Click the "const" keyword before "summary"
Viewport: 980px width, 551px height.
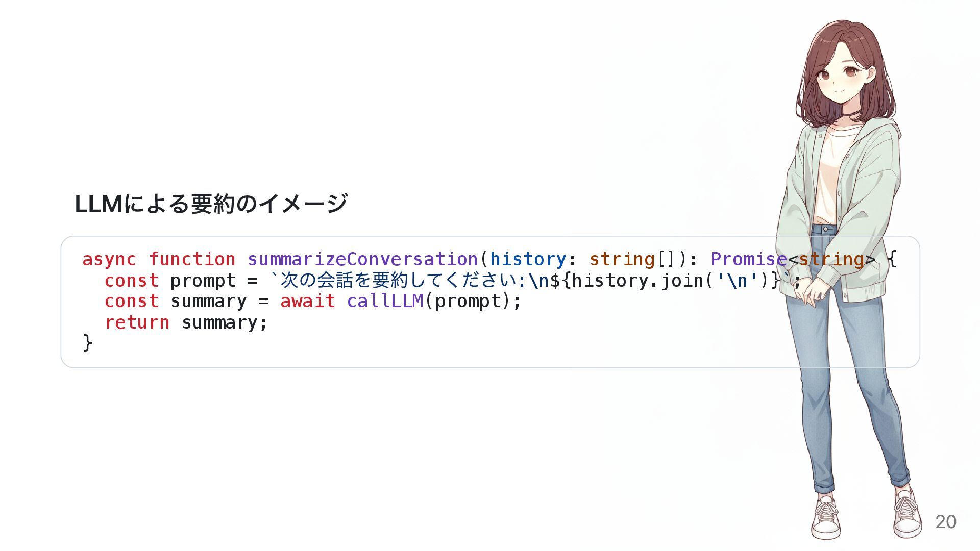pos(131,302)
